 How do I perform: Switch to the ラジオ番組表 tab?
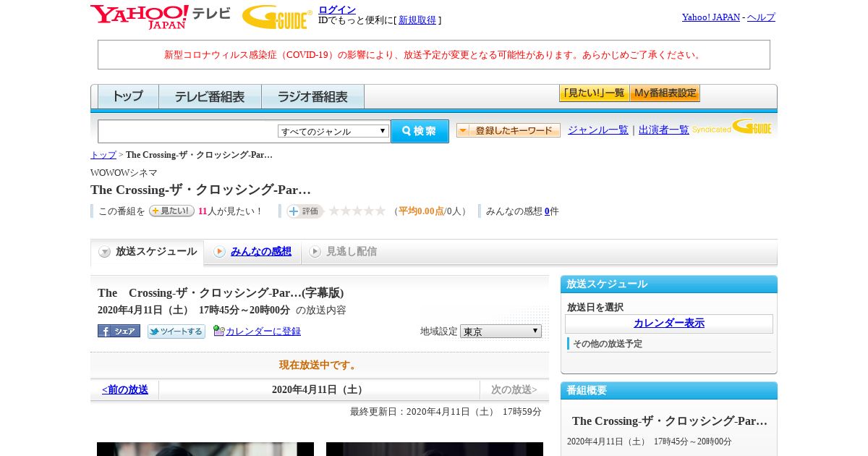point(312,96)
